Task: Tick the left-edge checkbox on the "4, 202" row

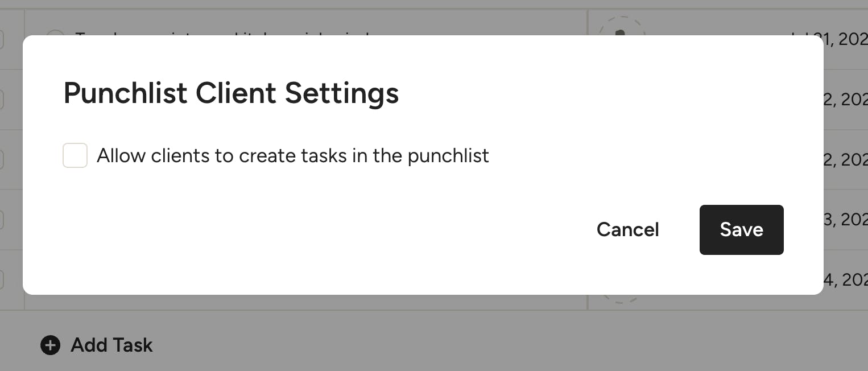Action: [x=2, y=279]
